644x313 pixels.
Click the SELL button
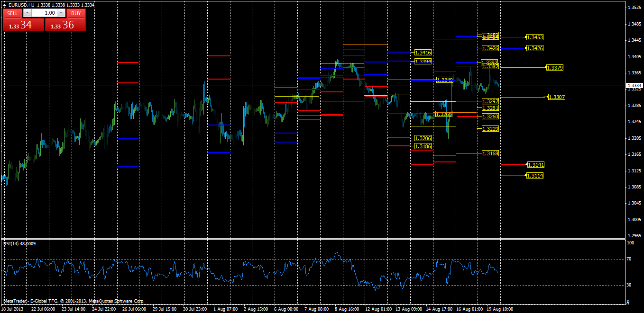(12, 13)
